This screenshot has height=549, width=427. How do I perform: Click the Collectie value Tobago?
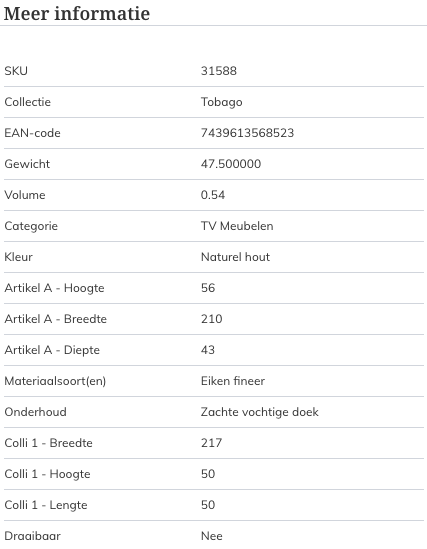tap(222, 102)
